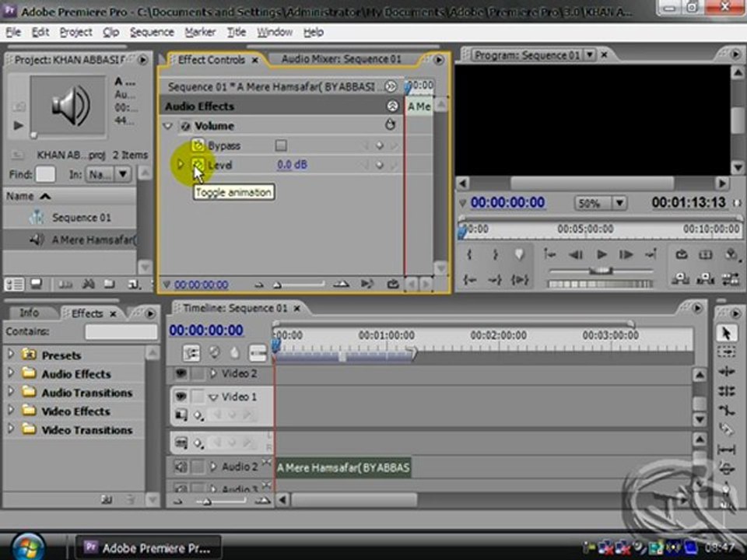Select the Track Select tool

(726, 352)
